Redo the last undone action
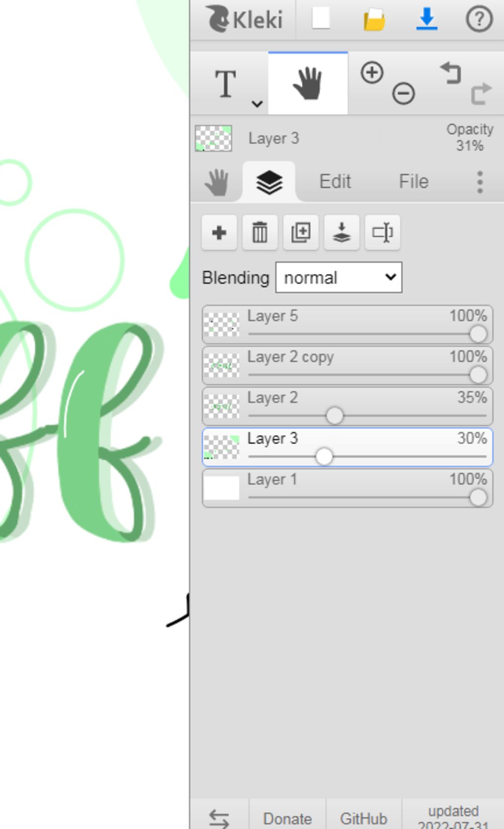The image size is (504, 829). [481, 93]
